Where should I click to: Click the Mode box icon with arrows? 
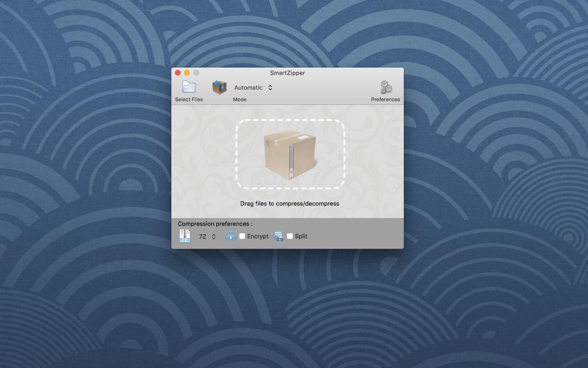click(x=220, y=87)
